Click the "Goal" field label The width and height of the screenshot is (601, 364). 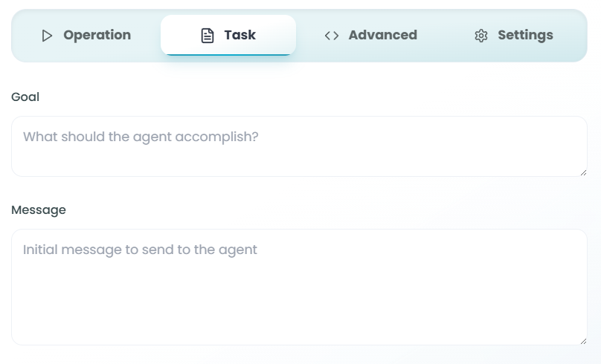click(x=25, y=97)
